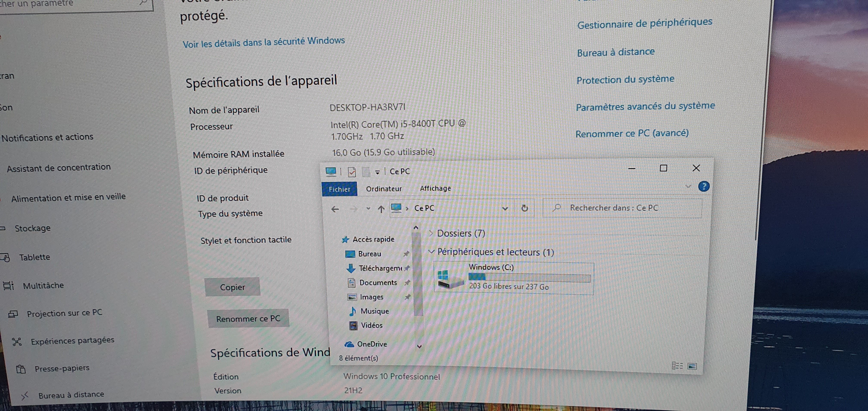Click navigation pane scroll down arrow
Screen dimensions: 868x411
pyautogui.click(x=420, y=346)
